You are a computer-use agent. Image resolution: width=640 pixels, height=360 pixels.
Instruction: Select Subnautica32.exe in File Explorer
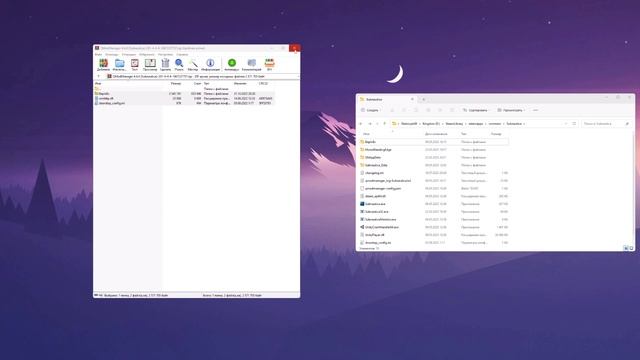coord(434,211)
